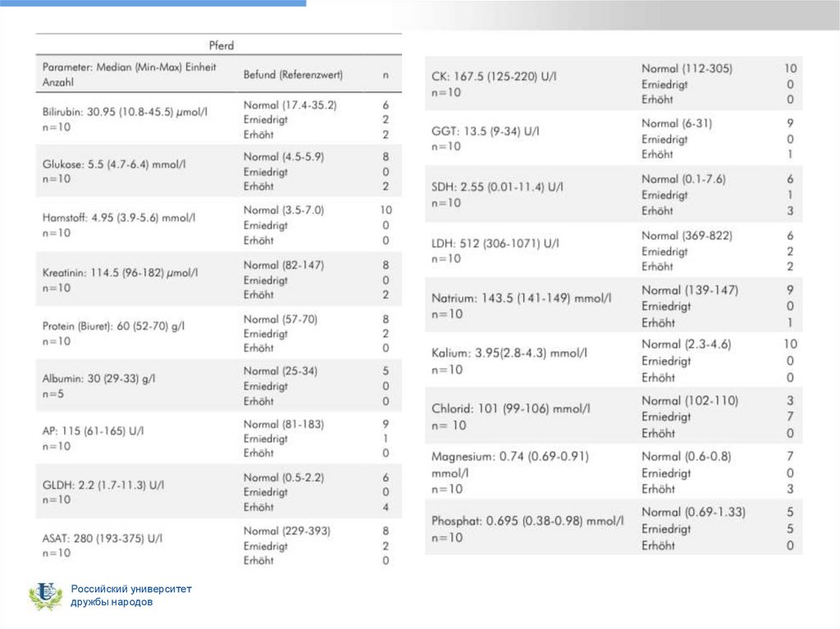Click 'Normal (102-110)' reference value
This screenshot has width=840, height=629.
[689, 400]
